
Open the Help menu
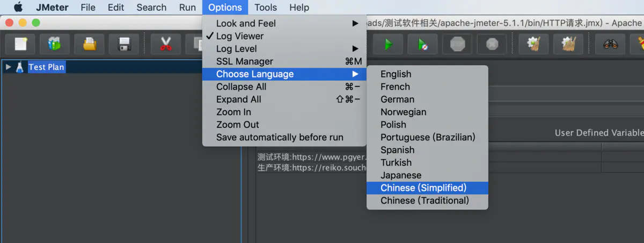click(299, 8)
